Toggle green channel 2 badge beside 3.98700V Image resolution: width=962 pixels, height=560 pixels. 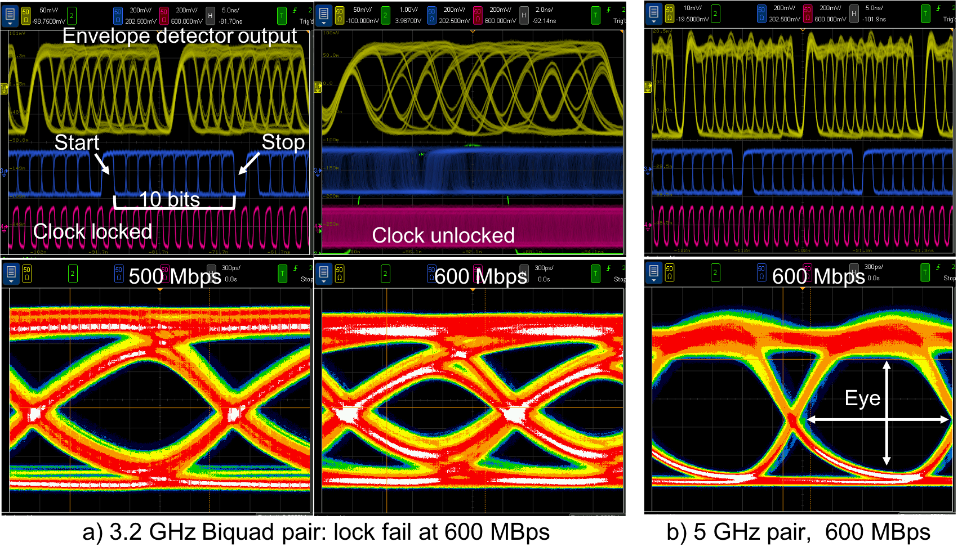click(385, 15)
